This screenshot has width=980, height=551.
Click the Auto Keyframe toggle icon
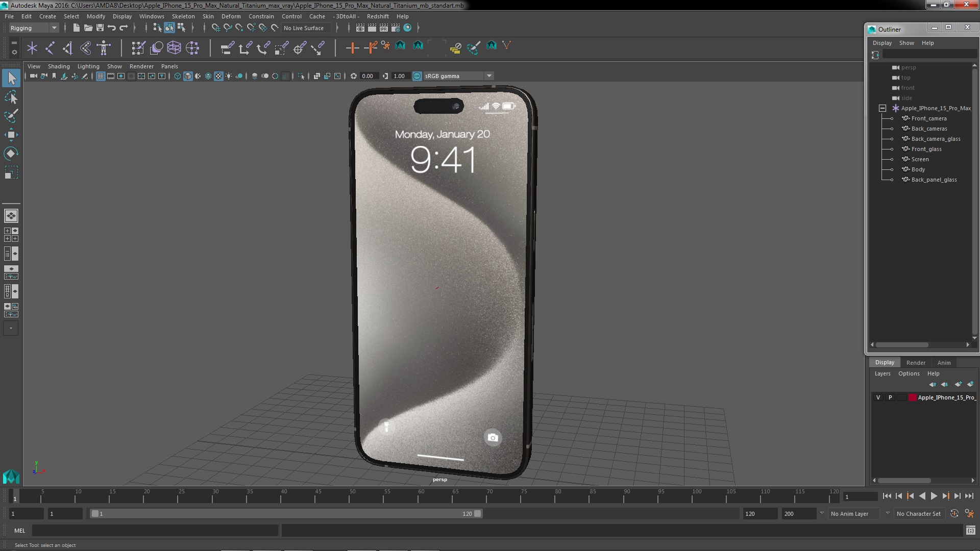[x=954, y=514]
